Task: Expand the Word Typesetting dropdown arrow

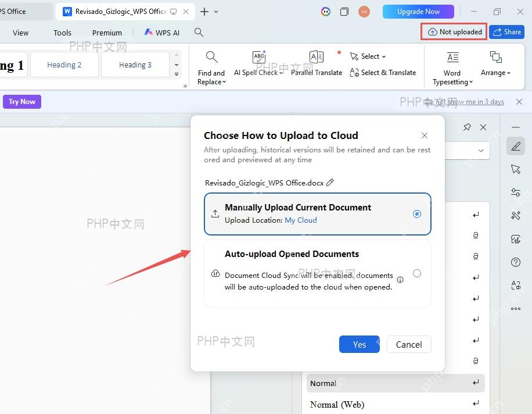Action: 471,82
